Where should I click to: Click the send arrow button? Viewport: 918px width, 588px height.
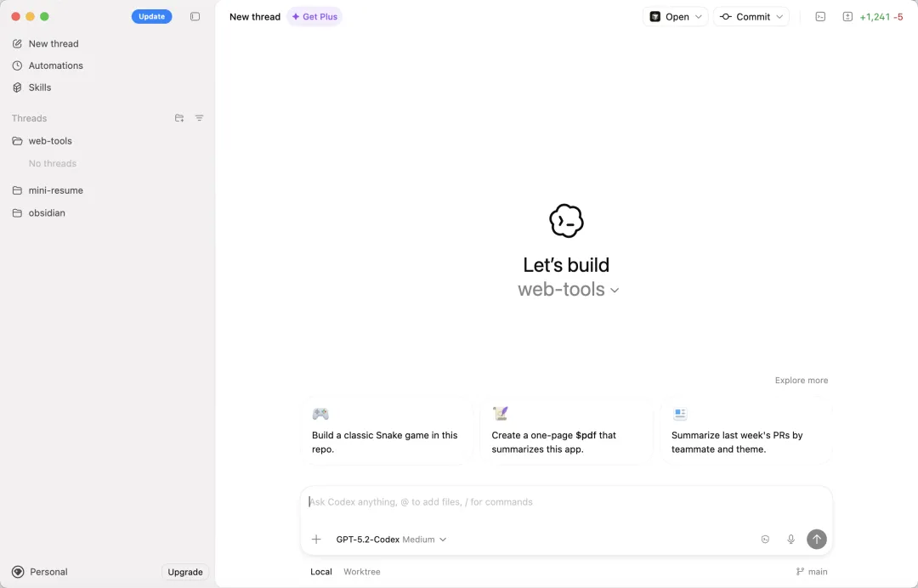pos(817,539)
